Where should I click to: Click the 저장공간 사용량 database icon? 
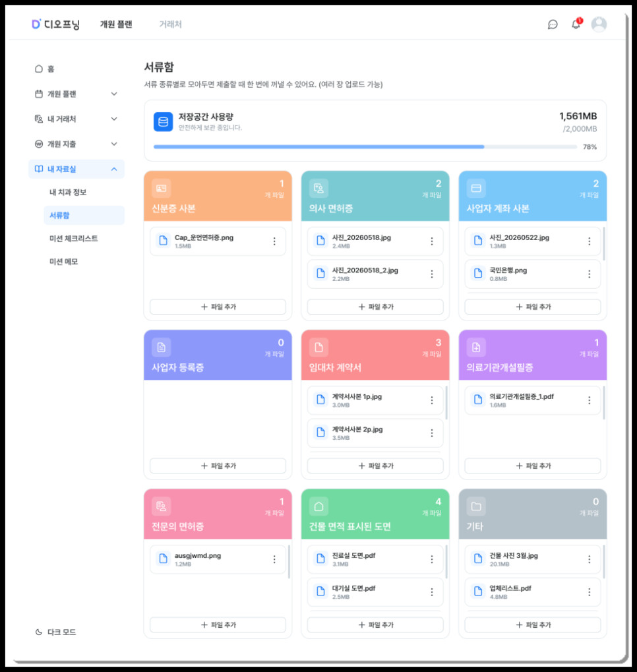click(164, 122)
